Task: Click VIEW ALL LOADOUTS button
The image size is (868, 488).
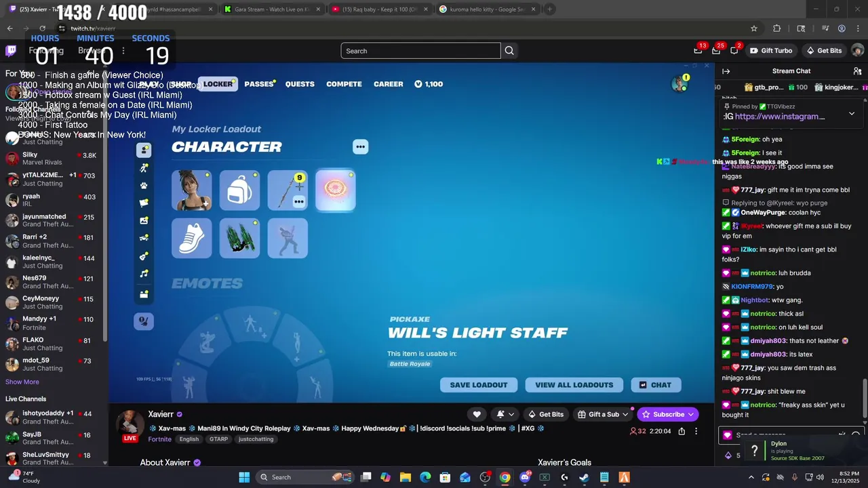Action: point(574,385)
